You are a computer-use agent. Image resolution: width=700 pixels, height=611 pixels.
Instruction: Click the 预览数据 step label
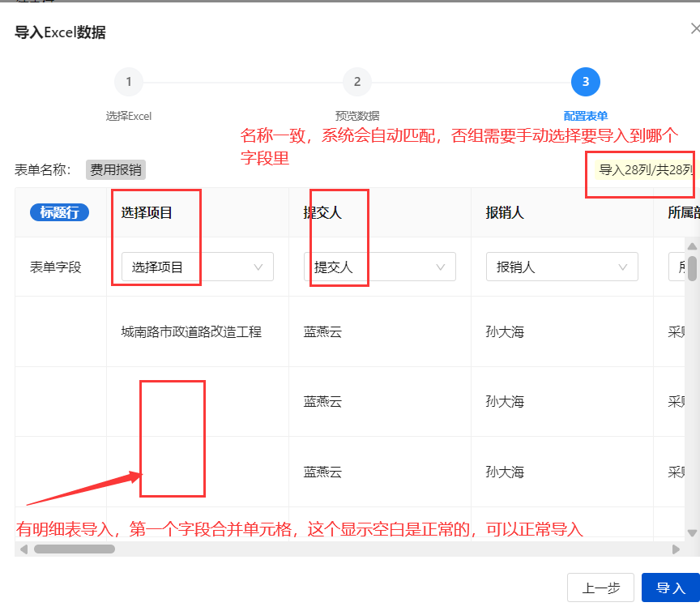point(357,116)
